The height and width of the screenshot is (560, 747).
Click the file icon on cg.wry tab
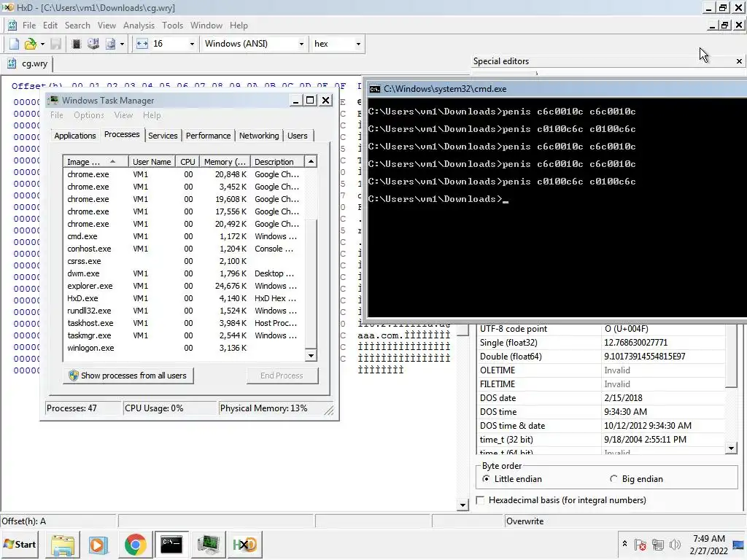click(12, 63)
